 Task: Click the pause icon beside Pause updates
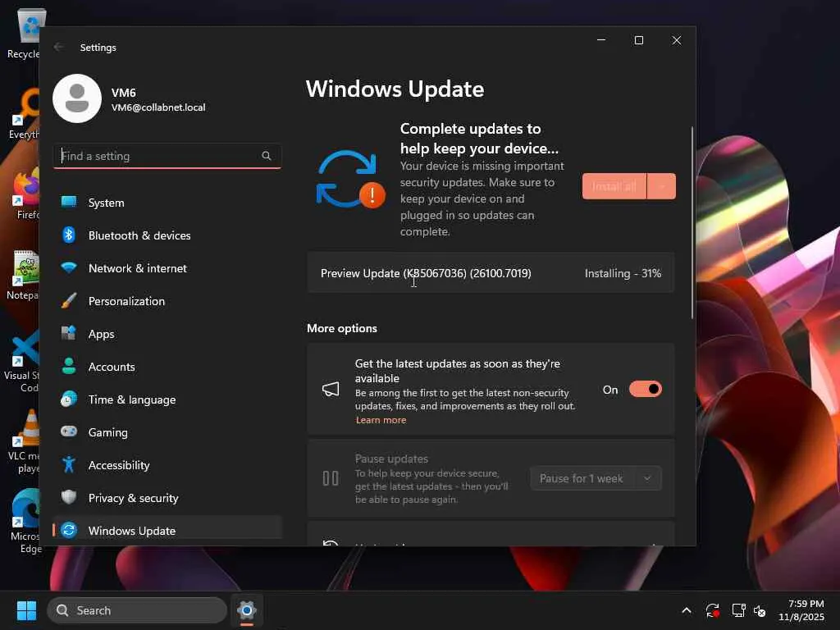pyautogui.click(x=331, y=478)
